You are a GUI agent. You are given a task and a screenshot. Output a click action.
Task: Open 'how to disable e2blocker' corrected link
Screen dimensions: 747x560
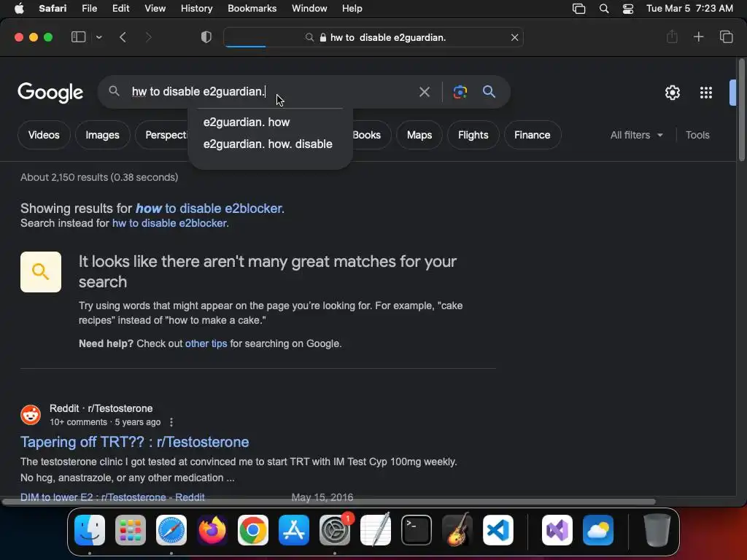coord(209,209)
